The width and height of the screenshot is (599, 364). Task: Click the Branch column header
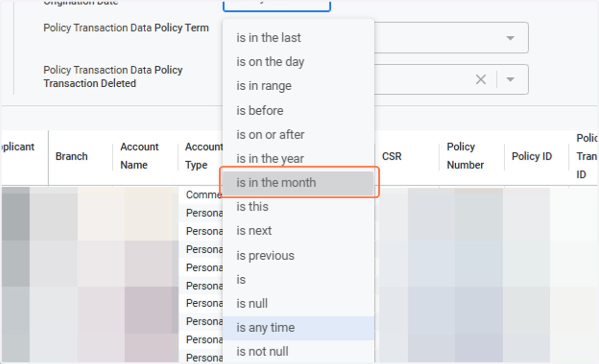coord(71,156)
